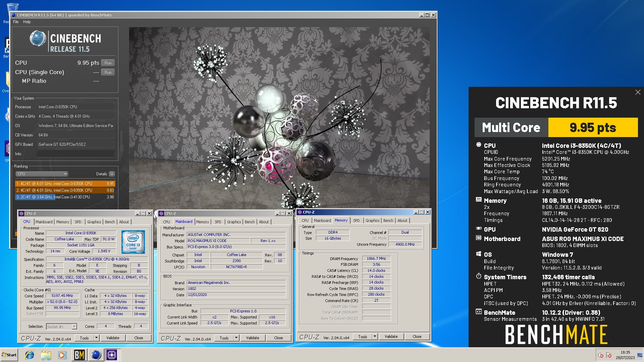Click Close in the Mainboard CPU-Z window
Image resolution: width=644 pixels, height=362 pixels.
click(x=279, y=338)
